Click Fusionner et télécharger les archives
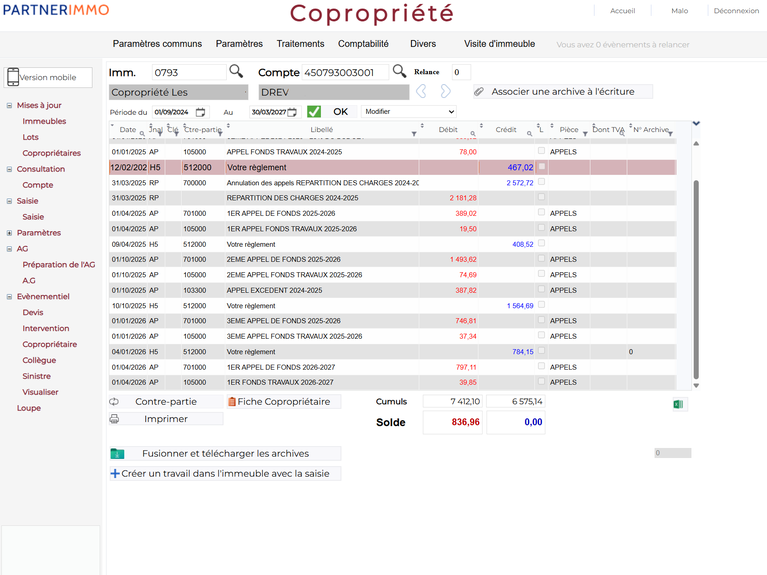 coord(224,453)
